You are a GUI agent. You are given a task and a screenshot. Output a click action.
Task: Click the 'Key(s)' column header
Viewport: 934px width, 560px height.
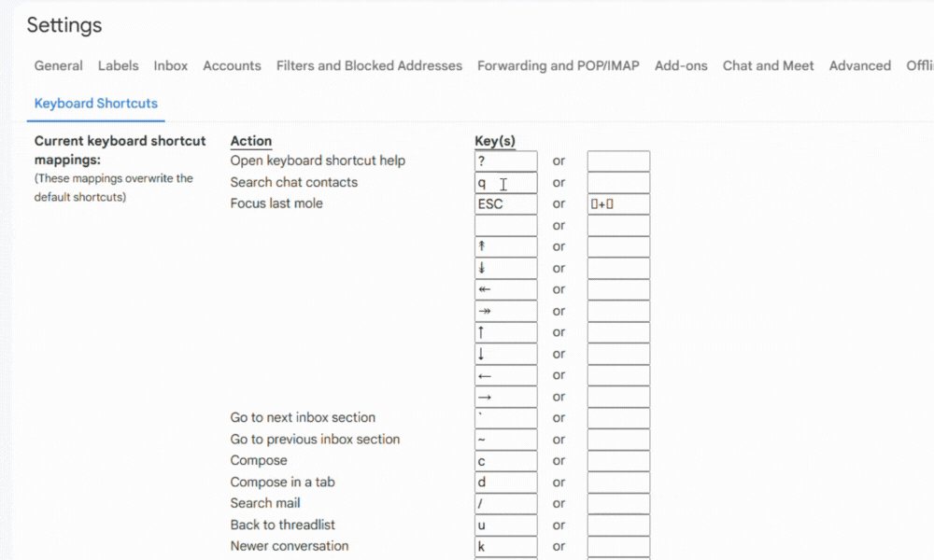[x=495, y=141]
